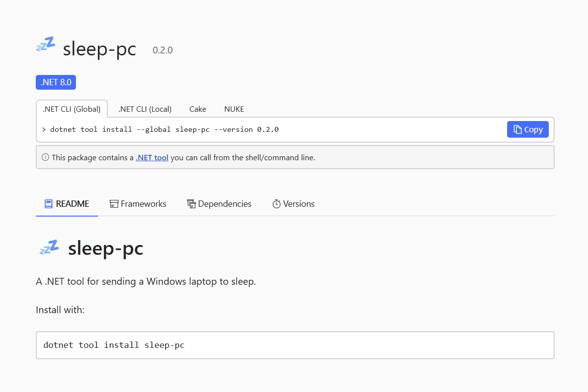Select the .NET CLI (Global) tab
588x392 pixels.
tap(72, 109)
